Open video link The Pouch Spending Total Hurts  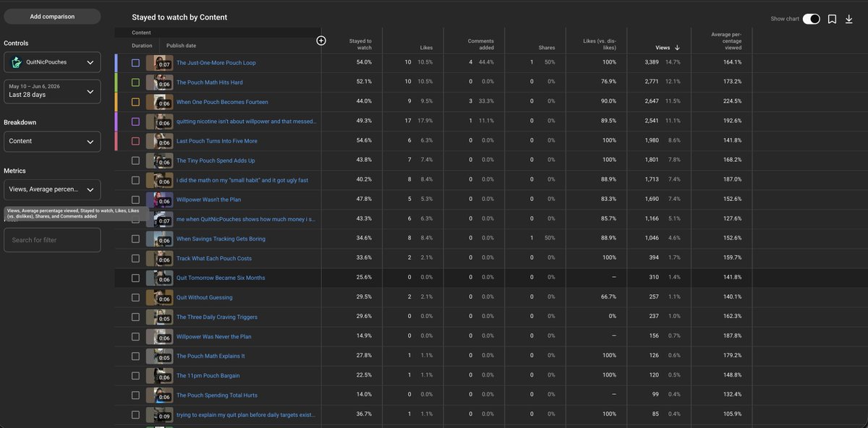coord(217,395)
